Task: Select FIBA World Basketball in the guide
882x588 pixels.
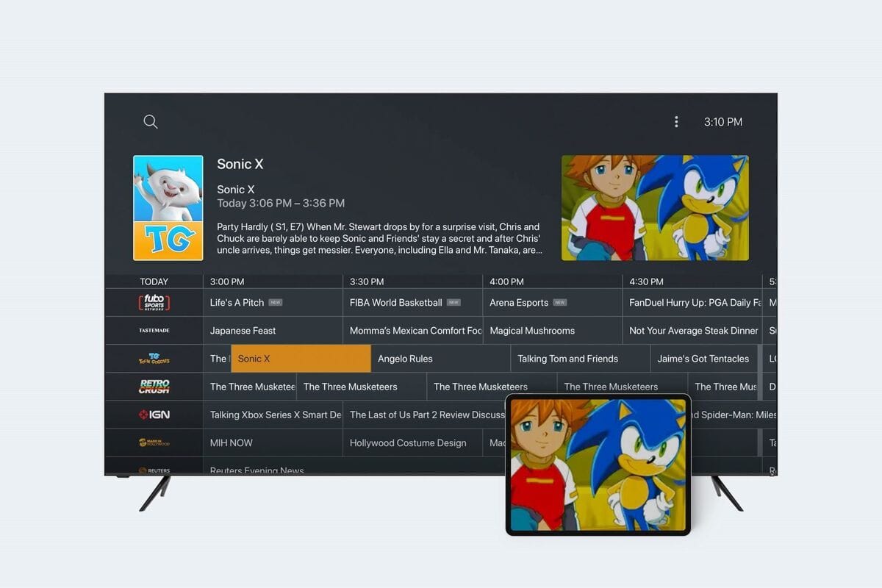Action: 397,302
